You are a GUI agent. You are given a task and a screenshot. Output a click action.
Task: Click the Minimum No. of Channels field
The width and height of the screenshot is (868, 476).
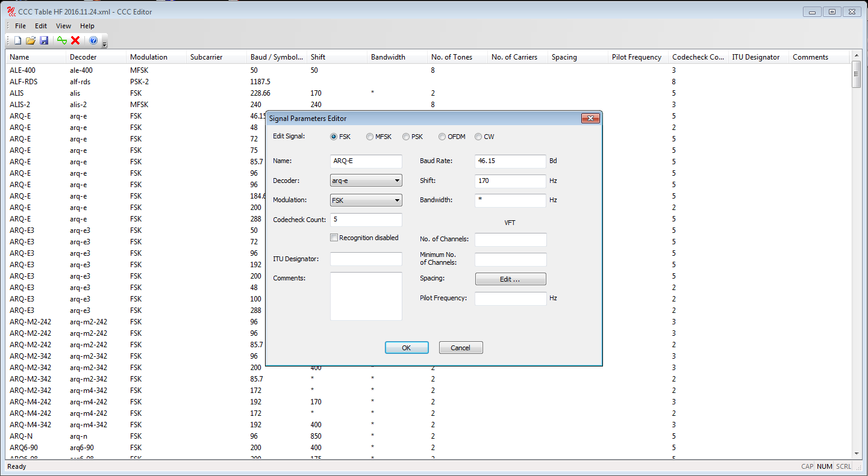tap(511, 259)
